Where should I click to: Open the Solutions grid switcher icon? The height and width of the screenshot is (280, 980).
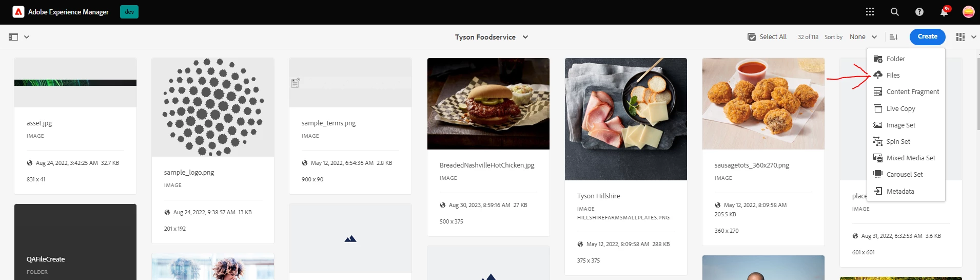(870, 12)
